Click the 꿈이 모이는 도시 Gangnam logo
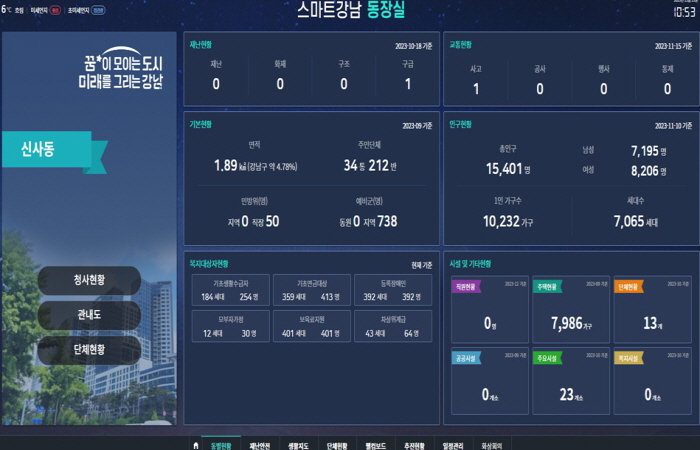Image resolution: width=700 pixels, height=450 pixels. click(x=121, y=68)
